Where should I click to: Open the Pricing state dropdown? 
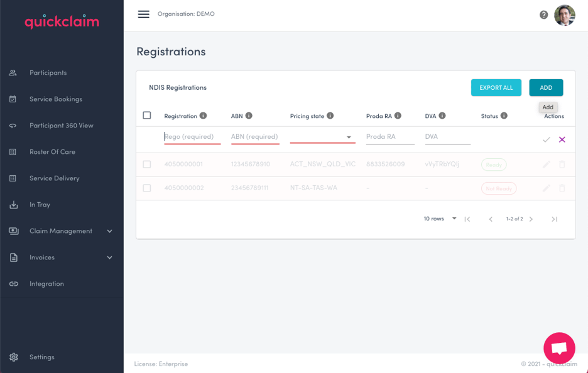(x=322, y=137)
